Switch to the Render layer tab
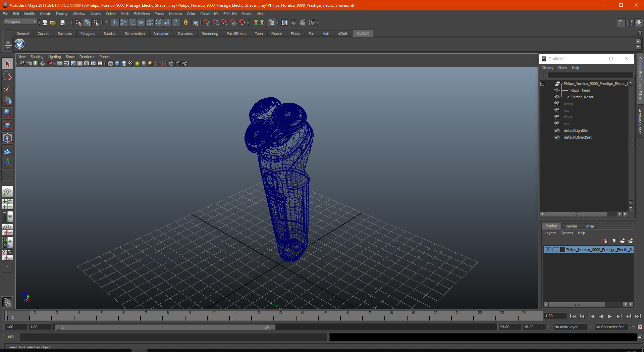644x352 pixels. [571, 226]
